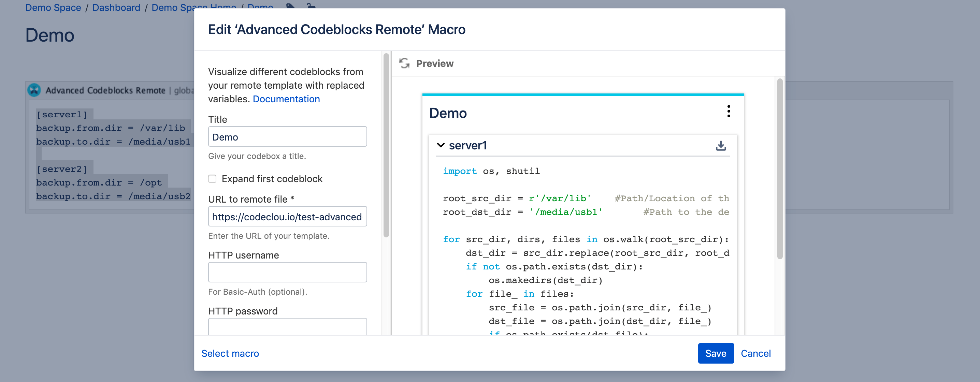Open the Dashboard breadcrumb link
This screenshot has height=382, width=980.
pyautogui.click(x=116, y=7)
